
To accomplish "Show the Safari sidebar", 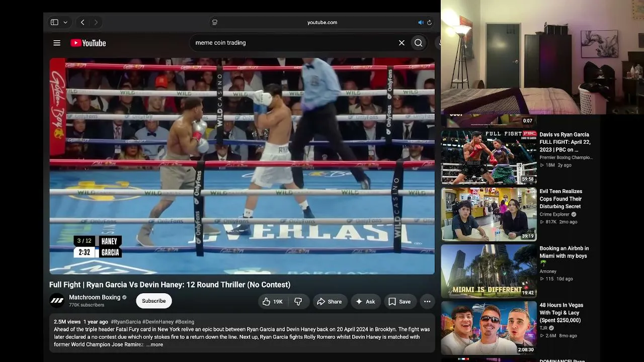I will pyautogui.click(x=54, y=22).
